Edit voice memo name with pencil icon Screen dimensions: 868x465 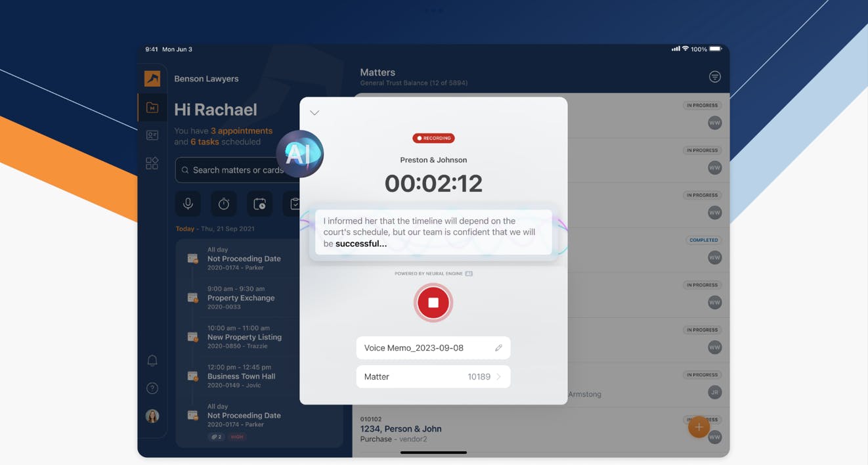click(x=498, y=348)
